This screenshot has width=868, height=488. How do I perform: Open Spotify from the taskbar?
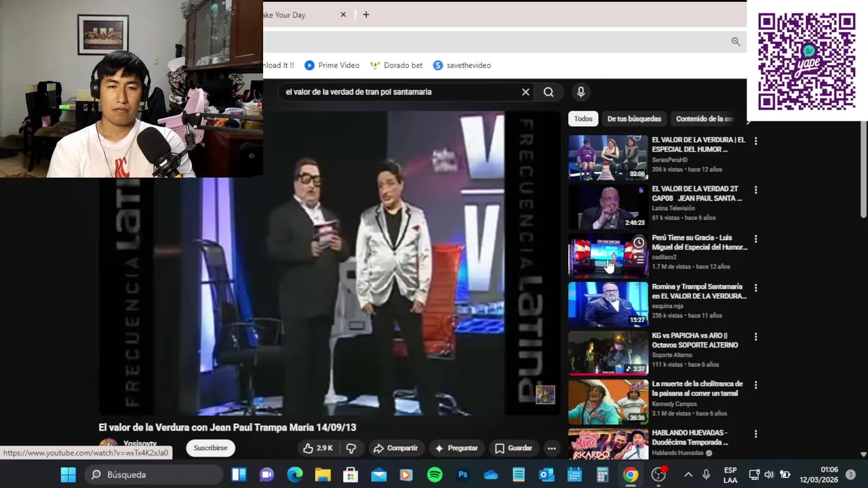[x=435, y=474]
